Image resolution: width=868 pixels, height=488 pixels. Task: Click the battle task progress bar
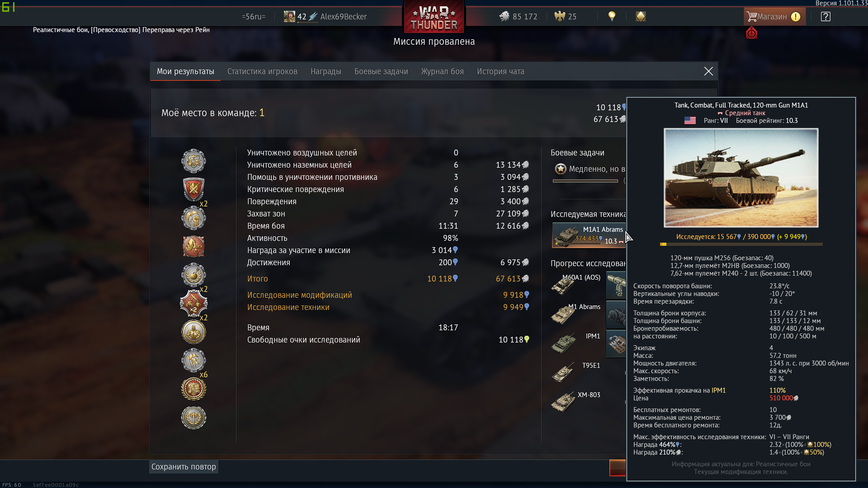[585, 181]
